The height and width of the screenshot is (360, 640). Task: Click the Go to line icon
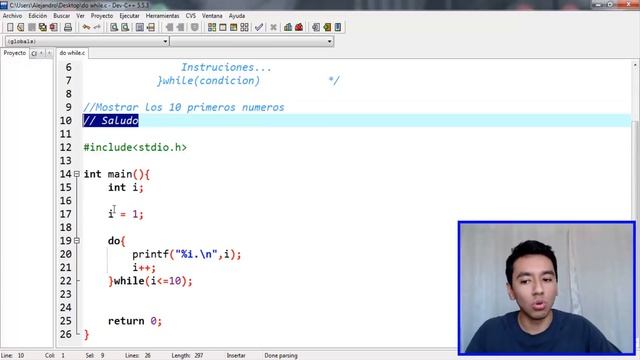pos(151,27)
